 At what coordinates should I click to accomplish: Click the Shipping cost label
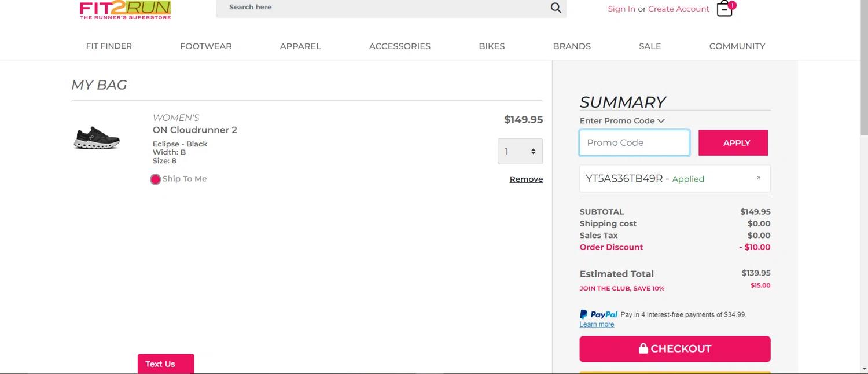tap(608, 223)
